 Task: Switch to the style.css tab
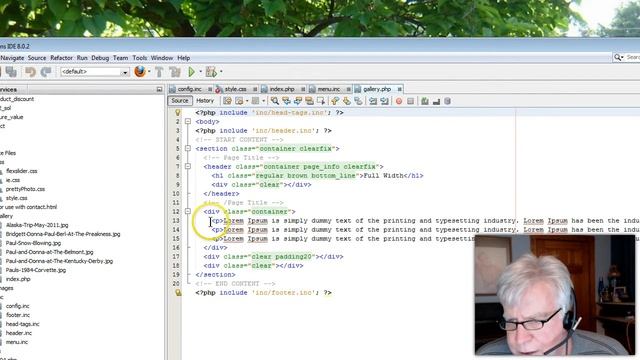pyautogui.click(x=236, y=89)
